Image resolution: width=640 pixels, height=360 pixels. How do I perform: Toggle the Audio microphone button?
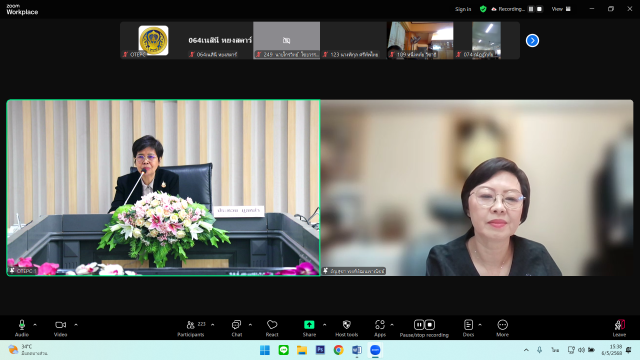point(22,328)
